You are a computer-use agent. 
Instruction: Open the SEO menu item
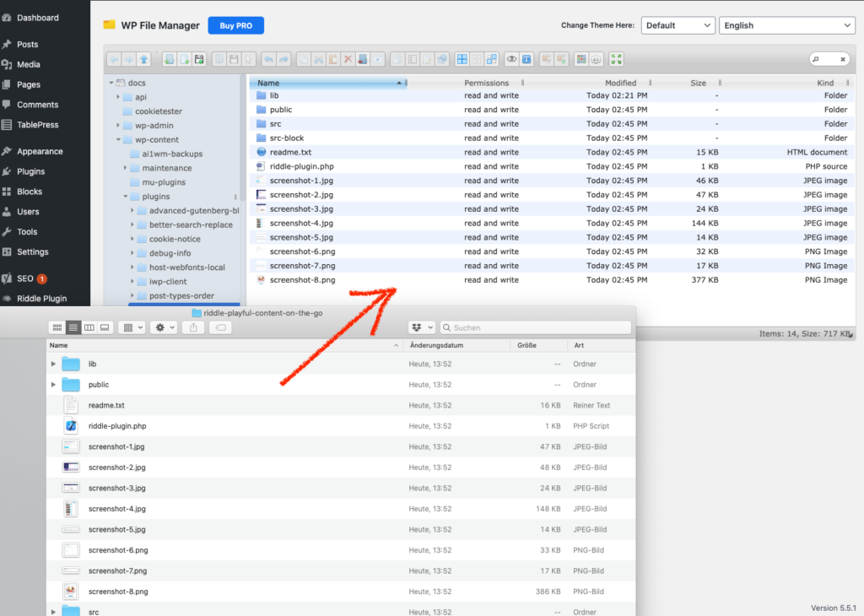pos(25,278)
